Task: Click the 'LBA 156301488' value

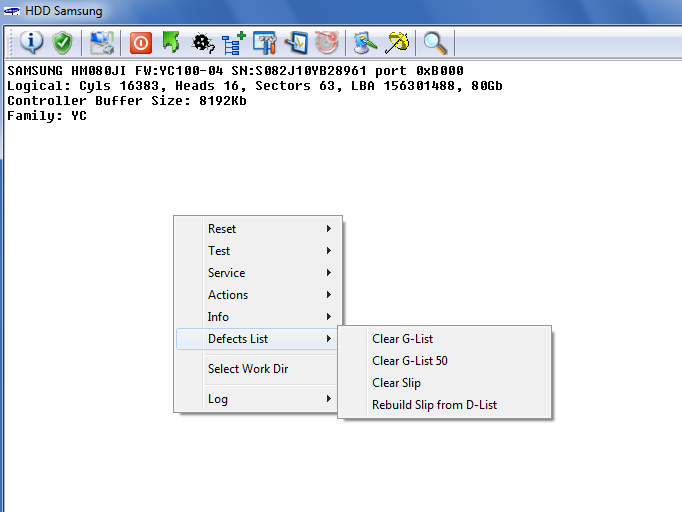Action: coord(403,86)
